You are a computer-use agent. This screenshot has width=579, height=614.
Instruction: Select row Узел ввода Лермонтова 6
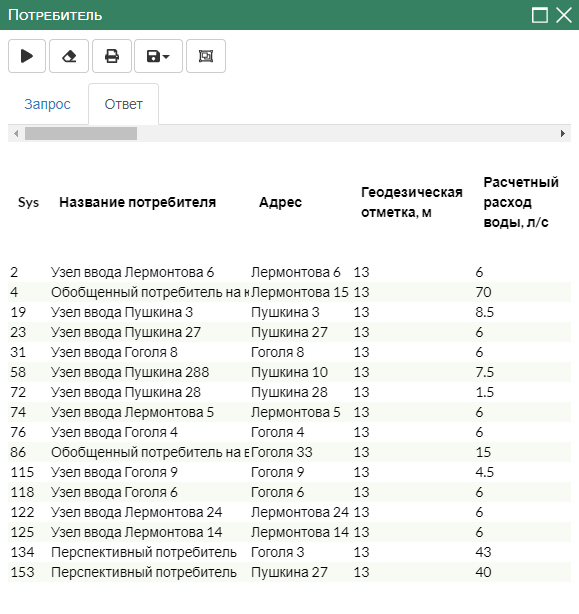pos(289,272)
